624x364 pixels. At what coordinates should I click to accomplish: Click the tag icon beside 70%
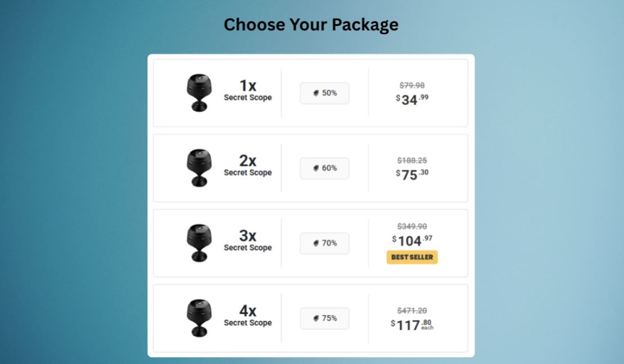tap(316, 243)
